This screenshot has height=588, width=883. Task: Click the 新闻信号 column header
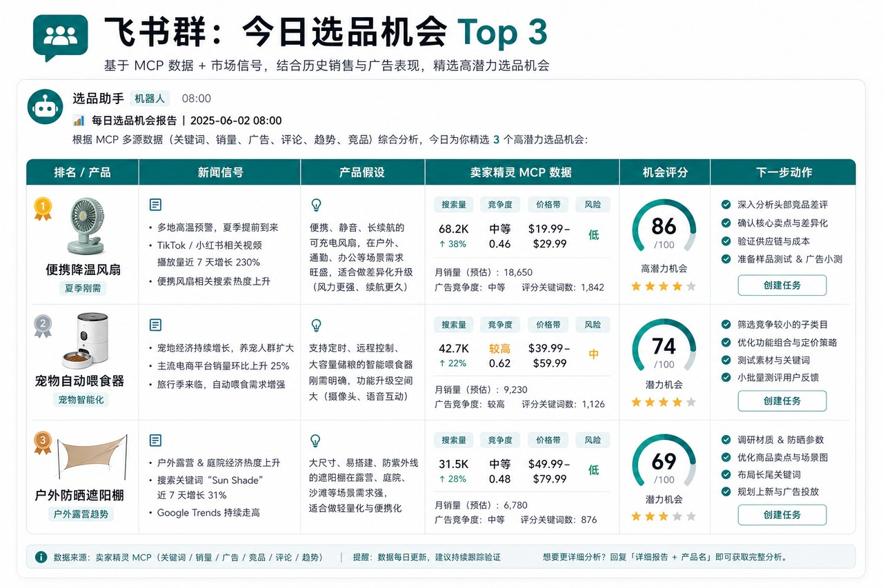[220, 172]
